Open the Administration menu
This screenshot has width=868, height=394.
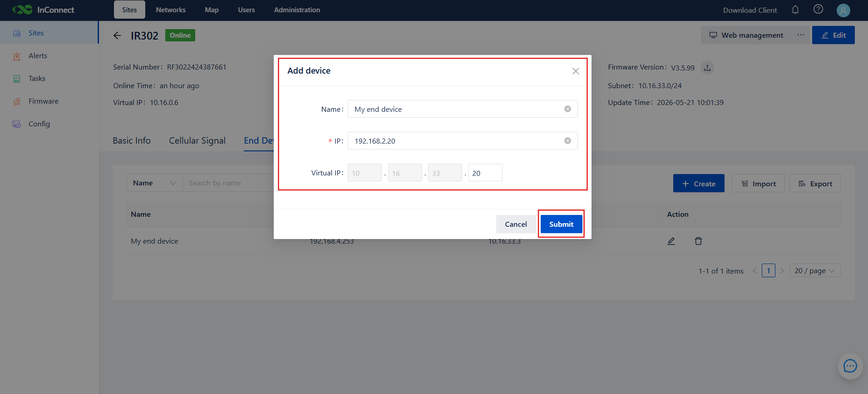tap(297, 10)
